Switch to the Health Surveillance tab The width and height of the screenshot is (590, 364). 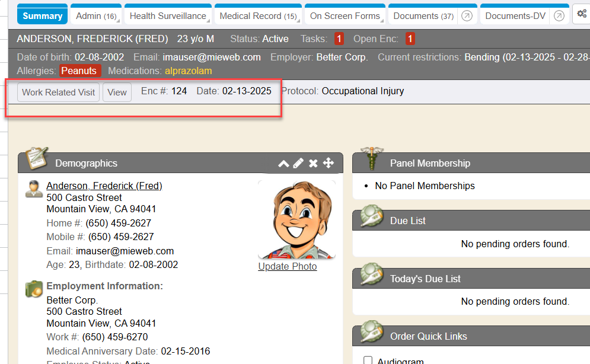point(168,16)
